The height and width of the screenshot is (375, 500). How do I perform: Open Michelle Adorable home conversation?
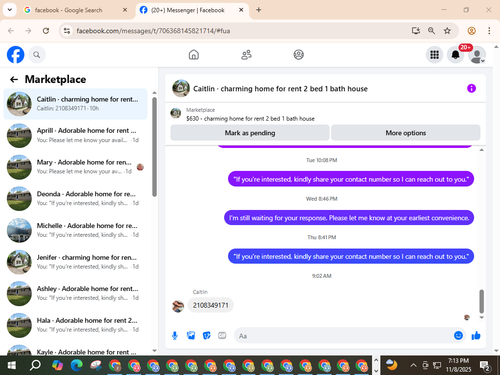[75, 230]
